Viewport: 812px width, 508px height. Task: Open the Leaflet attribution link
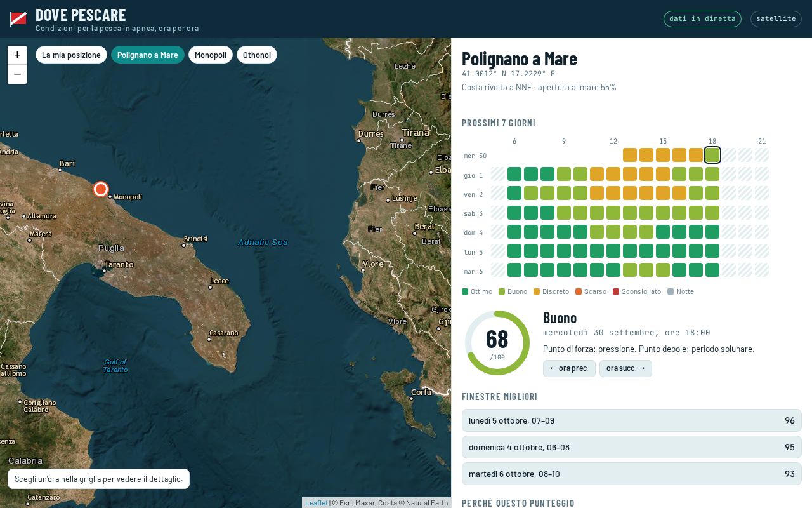(317, 503)
